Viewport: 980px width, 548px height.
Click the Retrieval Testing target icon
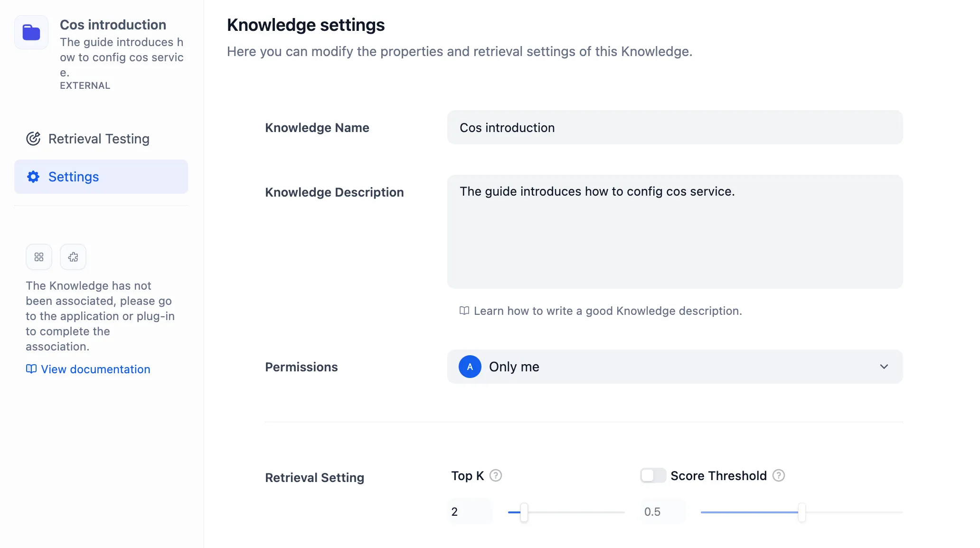33,139
